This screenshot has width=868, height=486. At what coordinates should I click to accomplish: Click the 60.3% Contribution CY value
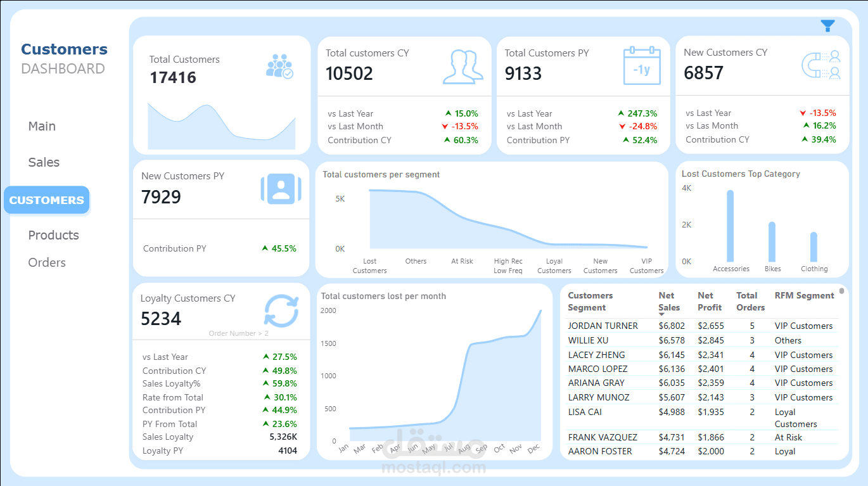pos(466,140)
